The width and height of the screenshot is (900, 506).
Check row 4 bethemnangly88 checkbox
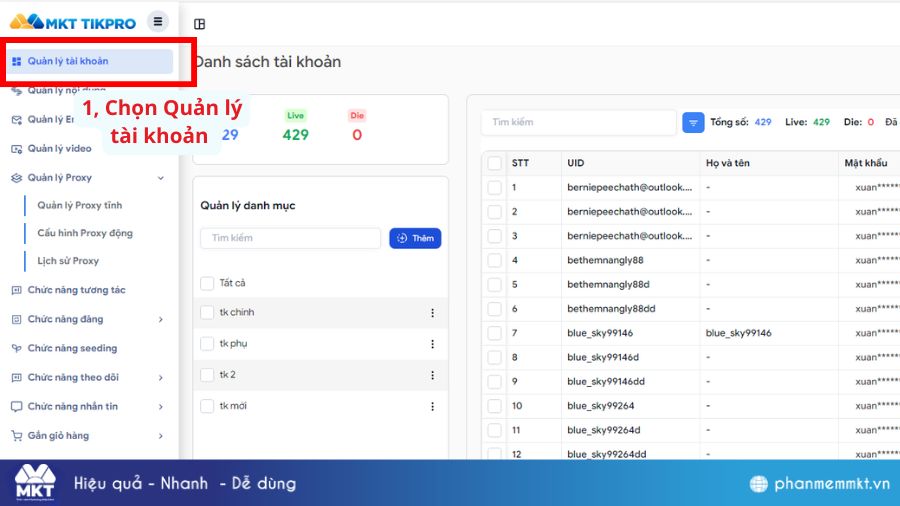click(494, 260)
